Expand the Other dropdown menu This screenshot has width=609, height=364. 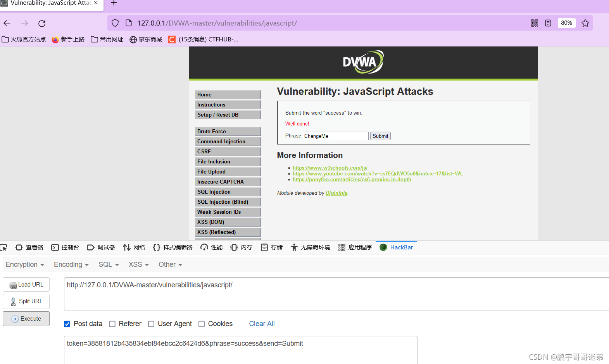[170, 264]
